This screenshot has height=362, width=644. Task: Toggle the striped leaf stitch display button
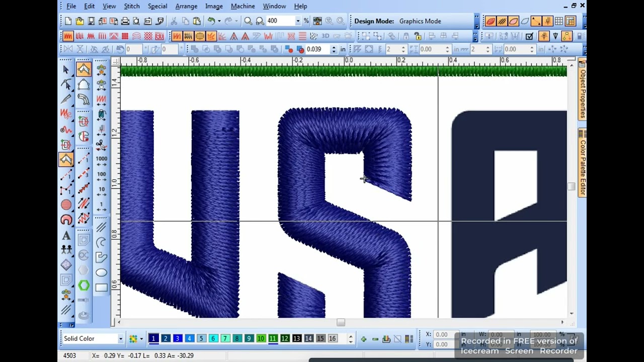pyautogui.click(x=502, y=21)
